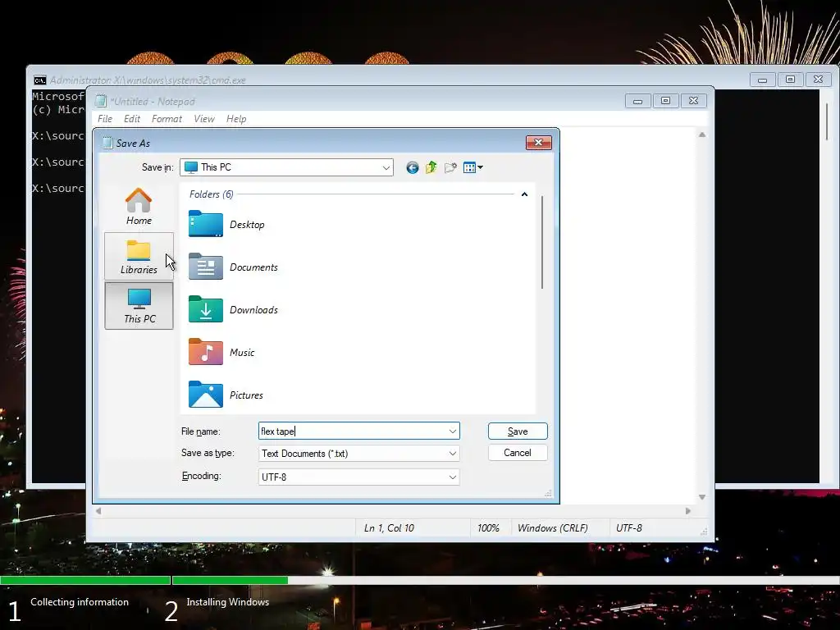Image resolution: width=840 pixels, height=630 pixels.
Task: Select the Home shortcut in the places bar
Action: tap(139, 206)
